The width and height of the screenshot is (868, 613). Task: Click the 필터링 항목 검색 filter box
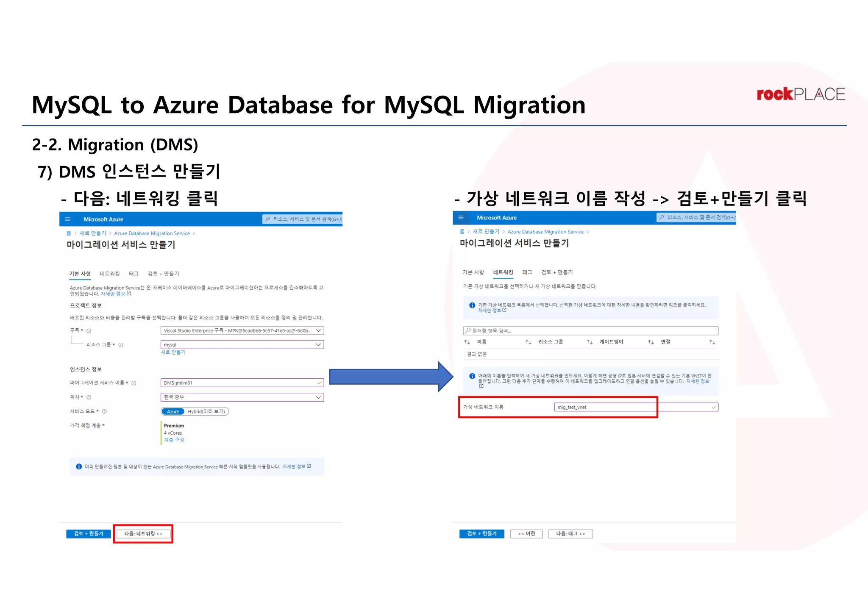(x=590, y=330)
